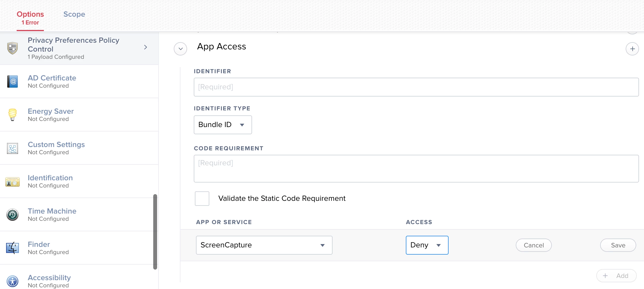Switch to the Scope tab
644x289 pixels.
(x=74, y=14)
